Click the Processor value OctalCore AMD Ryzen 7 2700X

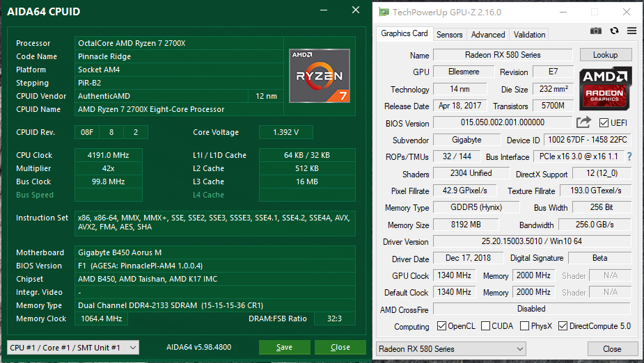tap(179, 43)
